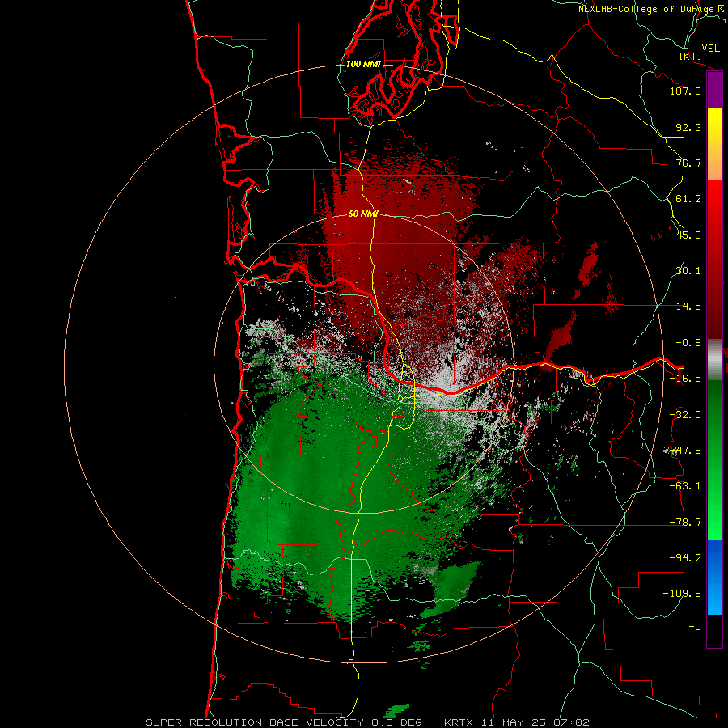The width and height of the screenshot is (728, 728).
Task: Click the -109.8 legend value
Action: [682, 594]
